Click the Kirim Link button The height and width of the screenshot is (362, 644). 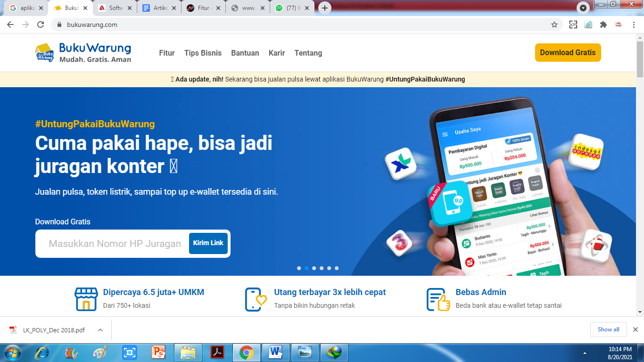[208, 243]
